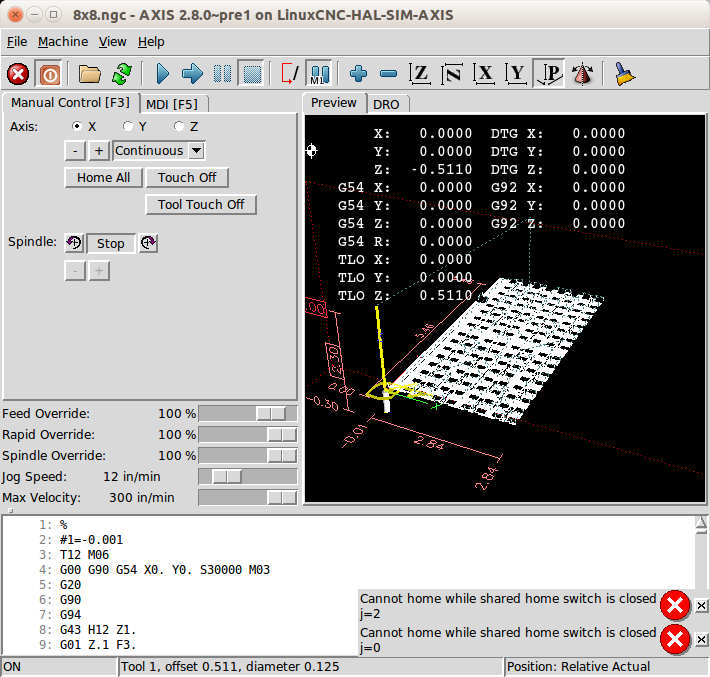Select G-code line 8 G43 H12 Z1.
The image size is (710, 677).
click(x=98, y=630)
